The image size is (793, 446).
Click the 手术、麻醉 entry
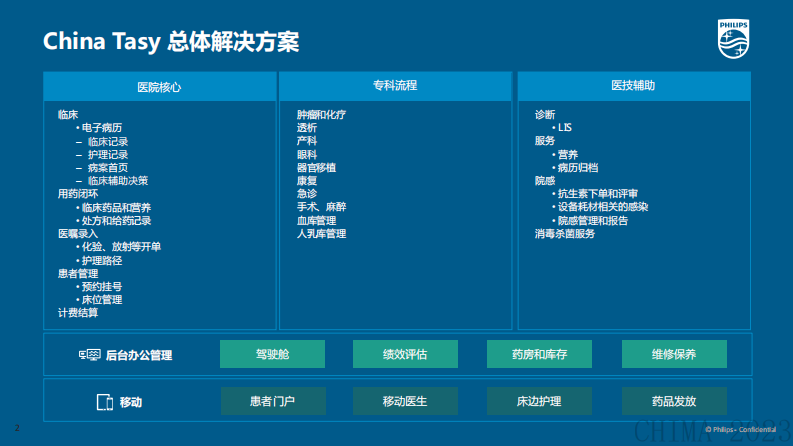pos(321,206)
